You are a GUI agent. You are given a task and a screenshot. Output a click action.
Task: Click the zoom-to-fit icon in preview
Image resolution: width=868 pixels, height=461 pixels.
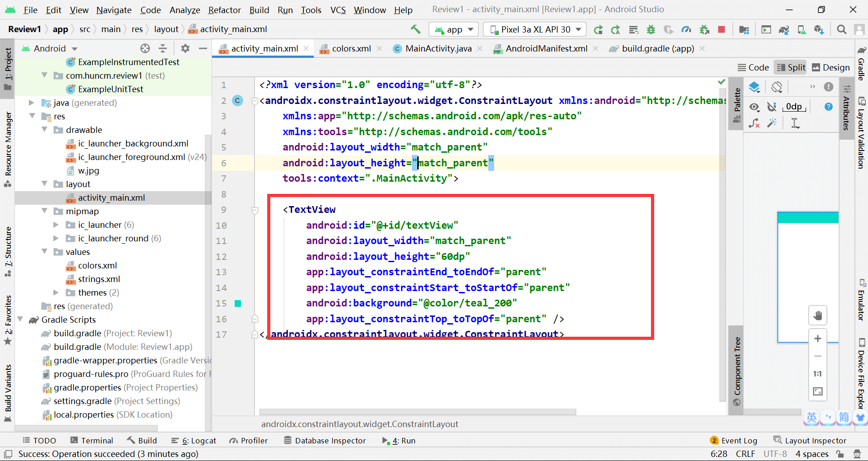coord(818,391)
